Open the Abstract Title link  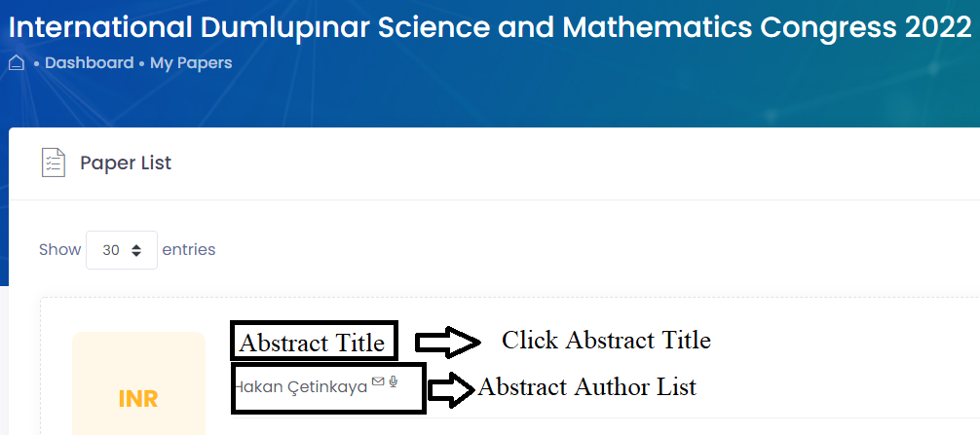click(313, 341)
